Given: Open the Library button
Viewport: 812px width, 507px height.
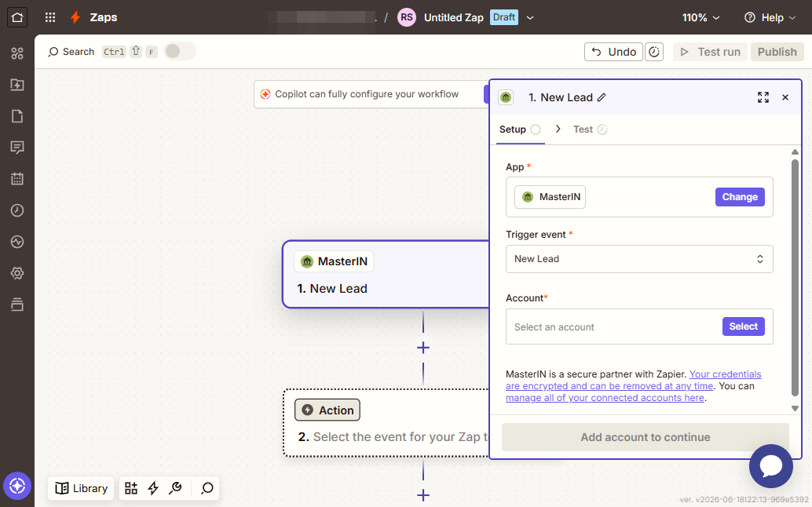Looking at the screenshot, I should pyautogui.click(x=82, y=488).
